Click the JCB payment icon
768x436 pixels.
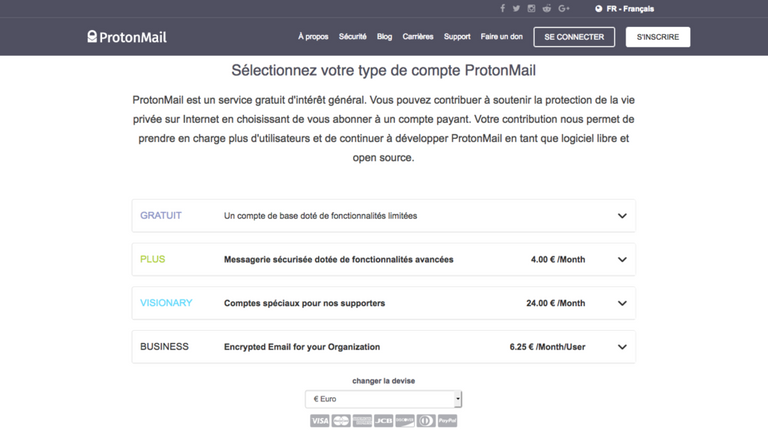click(x=384, y=421)
